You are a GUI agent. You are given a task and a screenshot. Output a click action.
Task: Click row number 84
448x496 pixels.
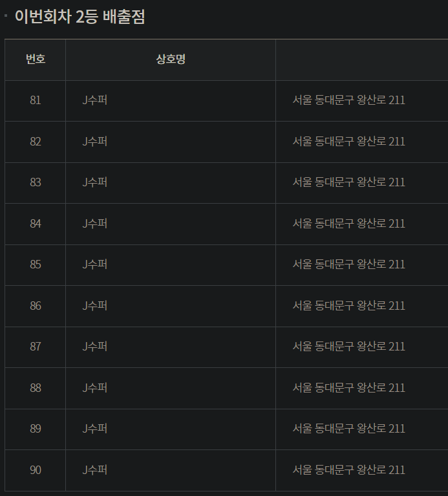click(x=35, y=224)
